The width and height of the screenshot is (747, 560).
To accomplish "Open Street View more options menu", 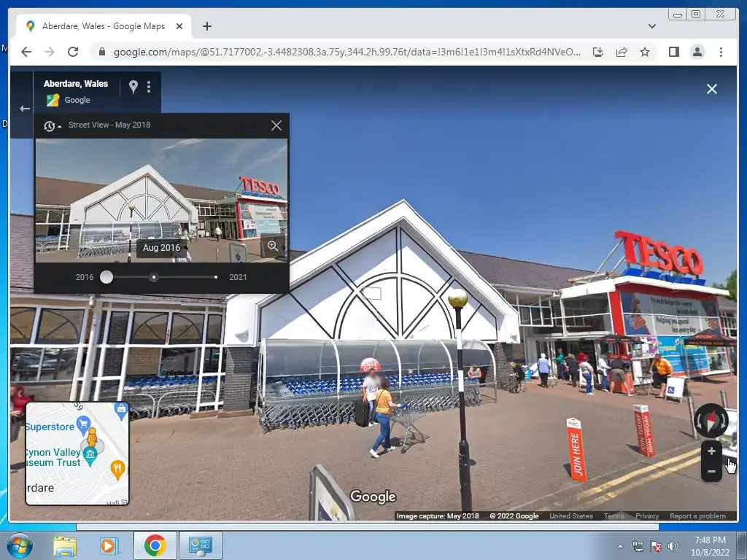I will pyautogui.click(x=149, y=87).
